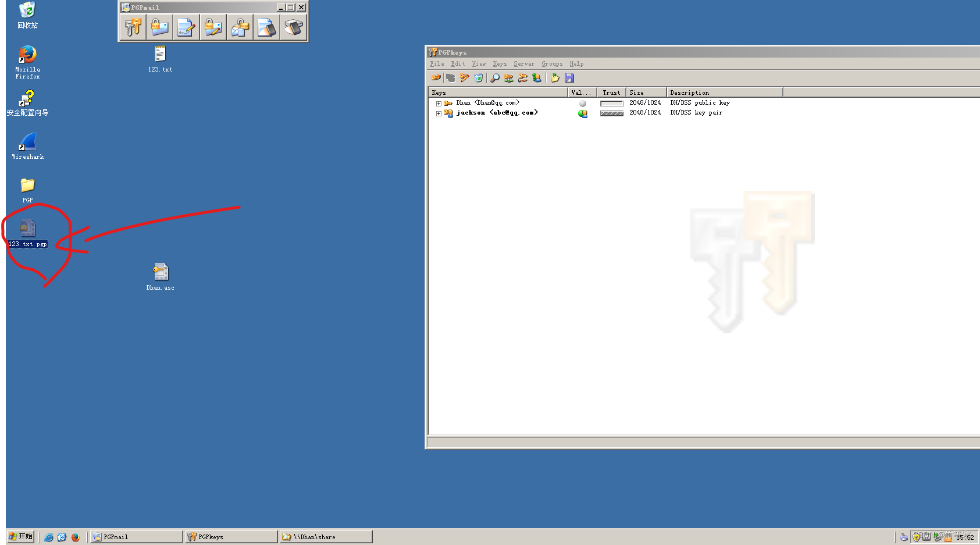
Task: Click the yellow security shield tray icon
Action: (x=916, y=537)
